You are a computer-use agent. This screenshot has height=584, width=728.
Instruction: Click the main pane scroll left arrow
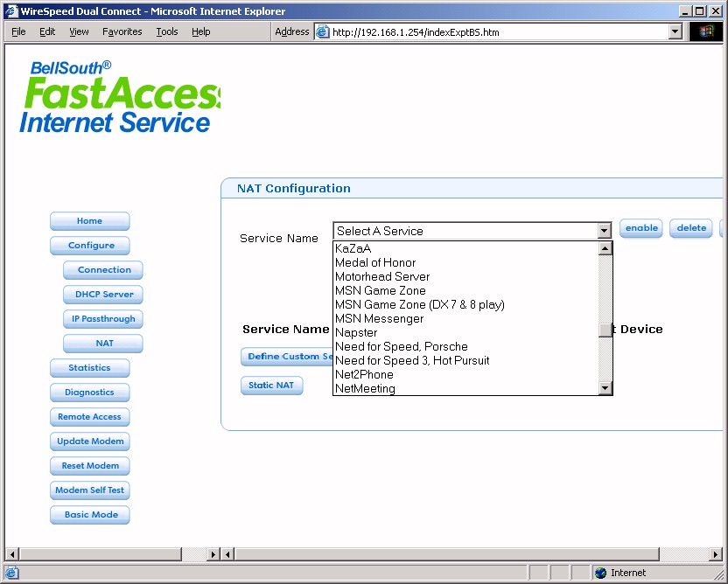coord(228,554)
